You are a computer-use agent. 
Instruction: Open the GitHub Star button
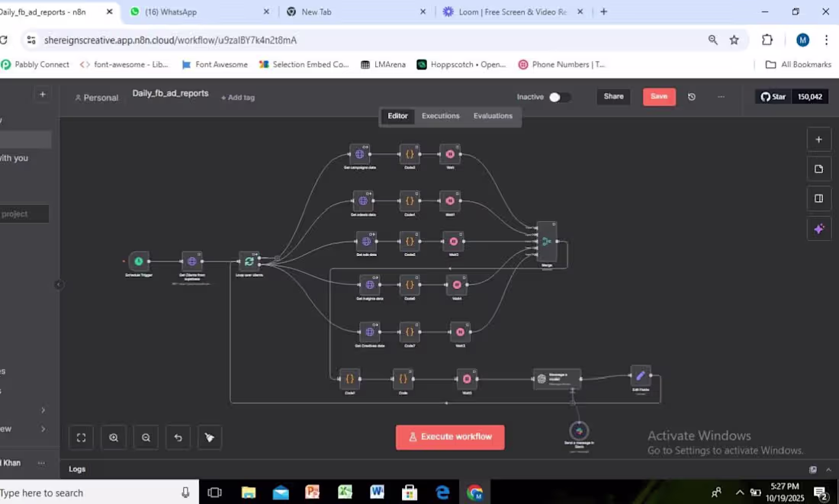pos(773,97)
